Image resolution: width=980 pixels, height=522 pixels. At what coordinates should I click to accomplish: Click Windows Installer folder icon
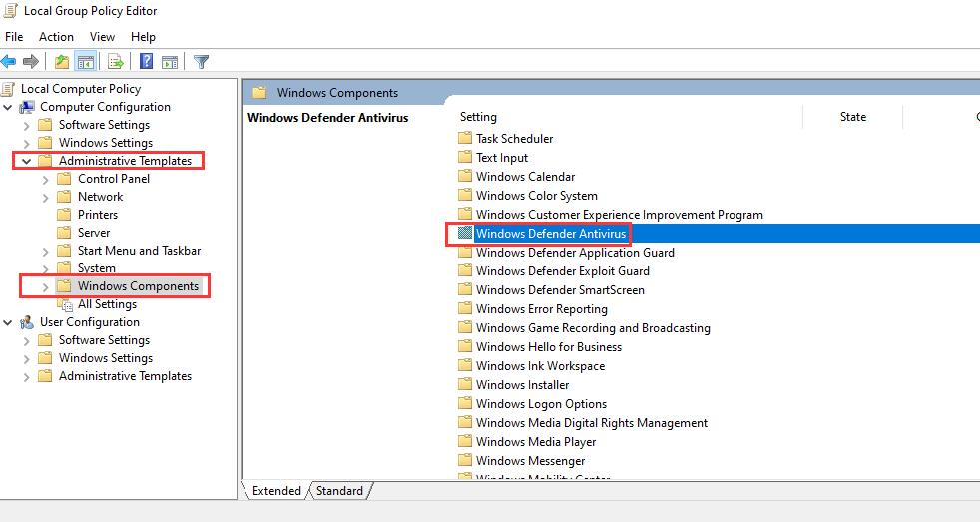point(465,384)
